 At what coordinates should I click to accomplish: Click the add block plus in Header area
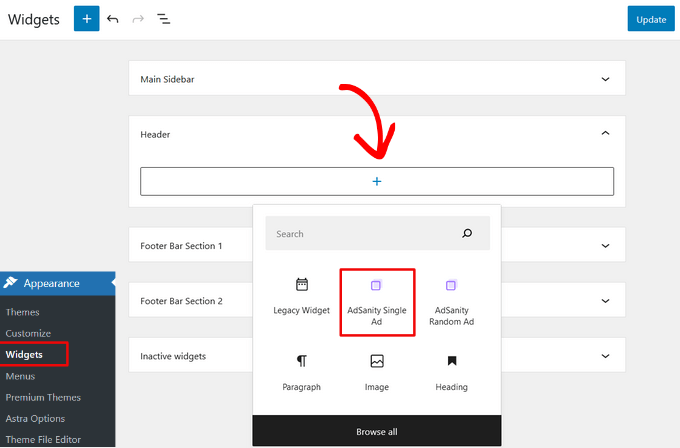(377, 181)
